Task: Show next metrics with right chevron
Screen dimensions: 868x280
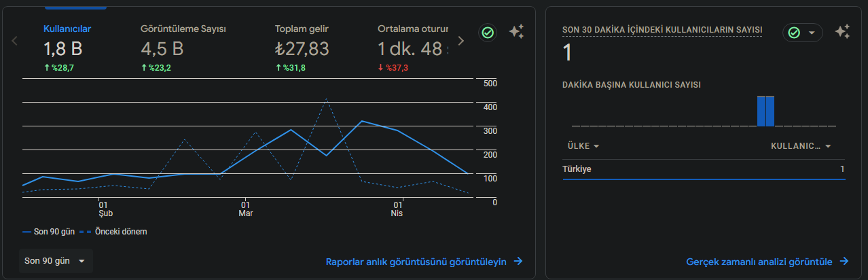Action: tap(461, 41)
